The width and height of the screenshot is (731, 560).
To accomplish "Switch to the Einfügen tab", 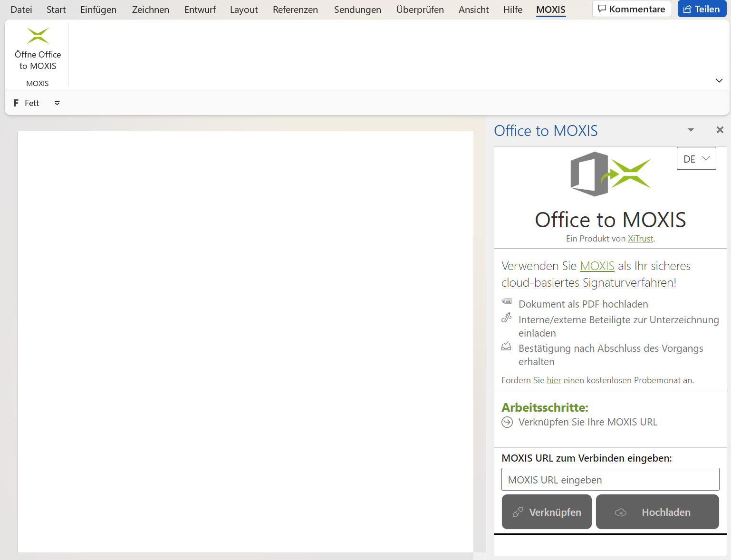I will tap(98, 9).
